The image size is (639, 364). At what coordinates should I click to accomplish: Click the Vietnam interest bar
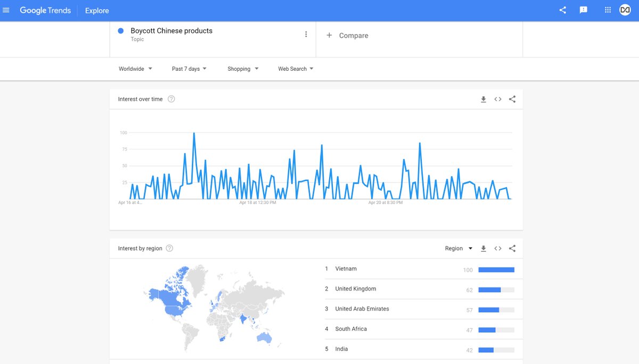click(496, 270)
